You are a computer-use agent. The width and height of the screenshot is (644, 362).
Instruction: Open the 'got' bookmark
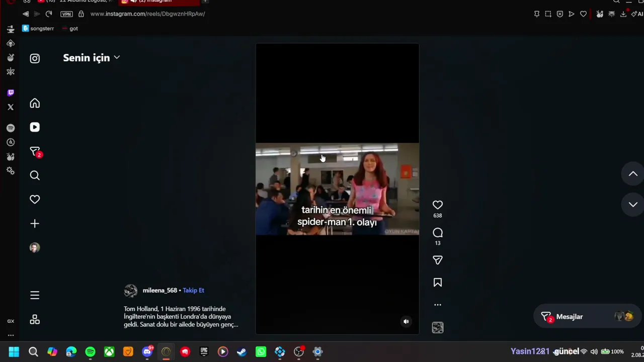click(x=70, y=29)
